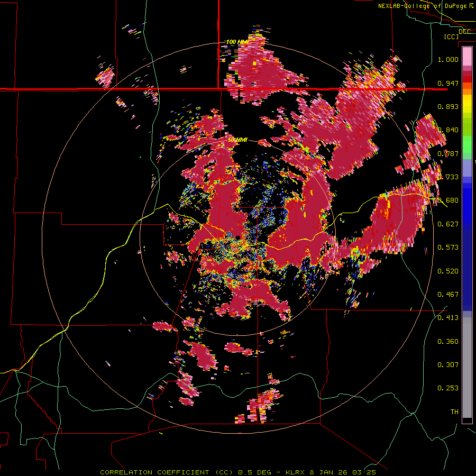
Task: Click the 0.5 DEG elevation text
Action: (x=255, y=472)
